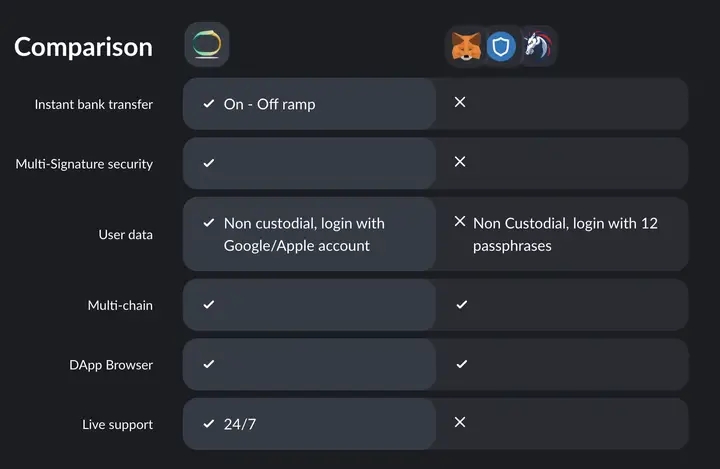Click X mark beside 12 passphrases text

[x=460, y=222]
